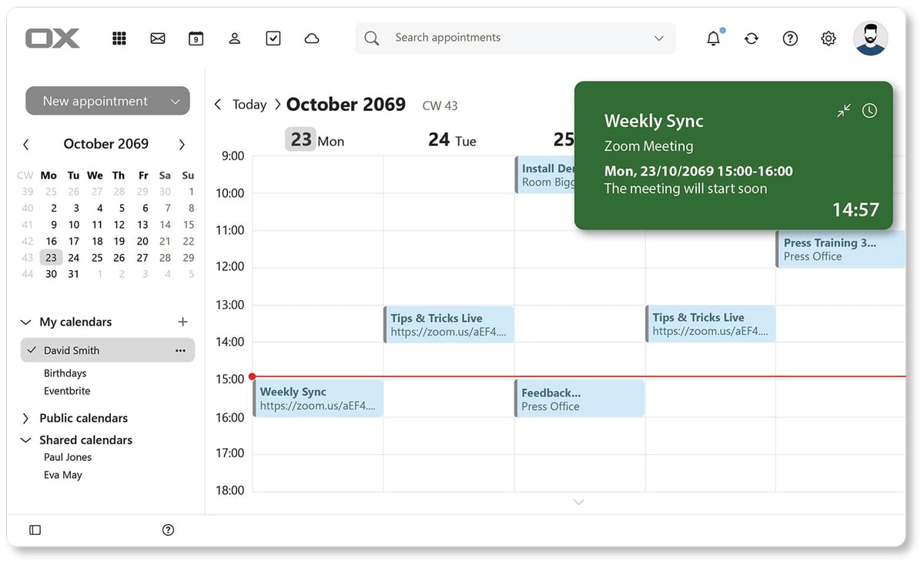Open the Address Book icon
Viewport: 924px width, 565px height.
coord(234,37)
